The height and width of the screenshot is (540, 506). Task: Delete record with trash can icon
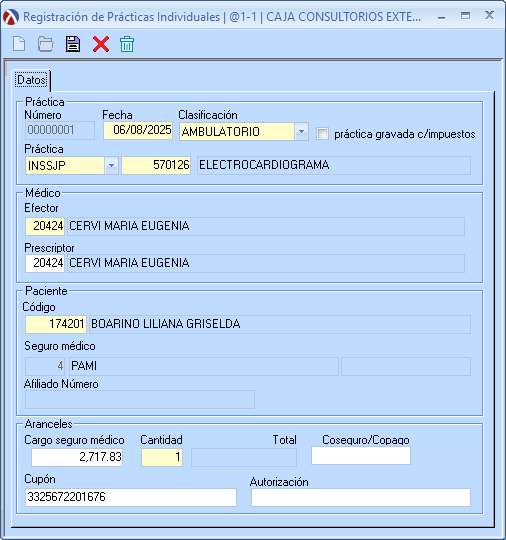tap(127, 44)
